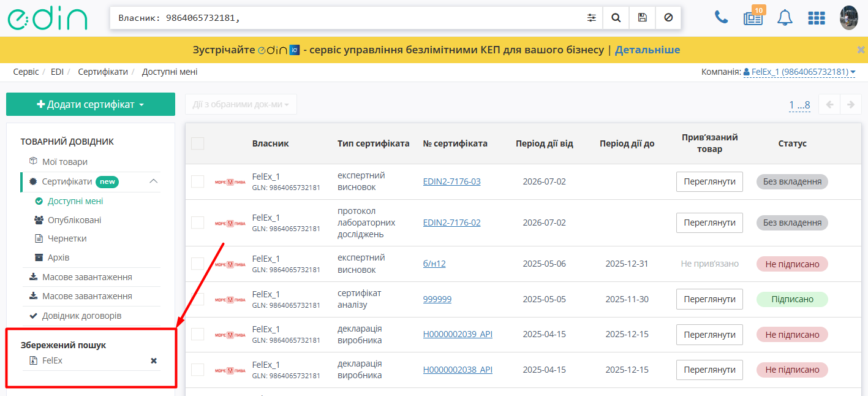This screenshot has width=868, height=396.
Task: Select the checkbox for row б/н12
Action: 197,264
